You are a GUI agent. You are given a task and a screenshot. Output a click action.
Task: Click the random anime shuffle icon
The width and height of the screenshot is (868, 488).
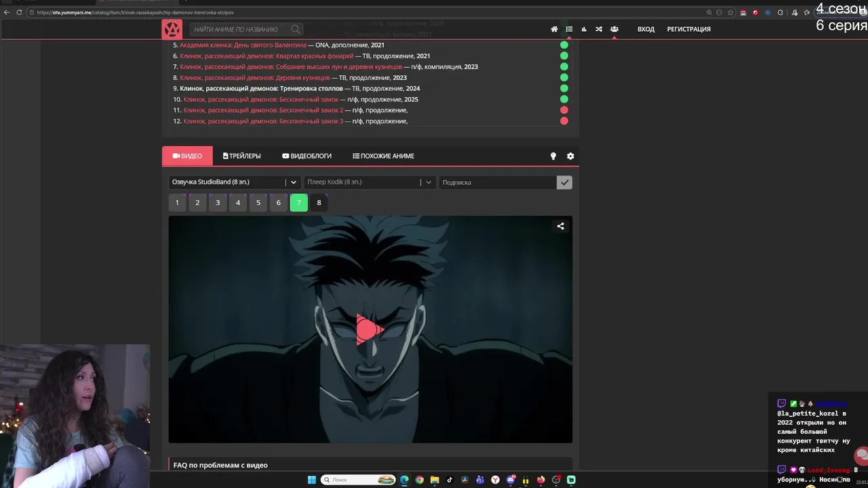click(x=599, y=29)
